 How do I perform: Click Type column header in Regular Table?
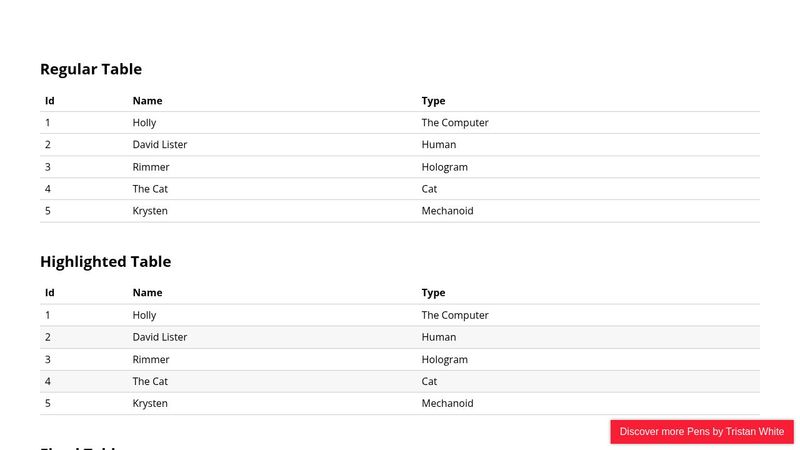click(x=433, y=101)
